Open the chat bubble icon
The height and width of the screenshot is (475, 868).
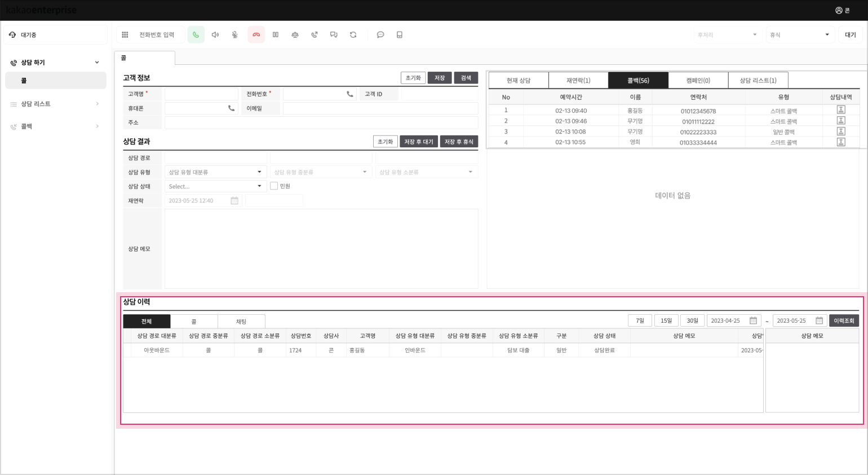[x=380, y=35]
